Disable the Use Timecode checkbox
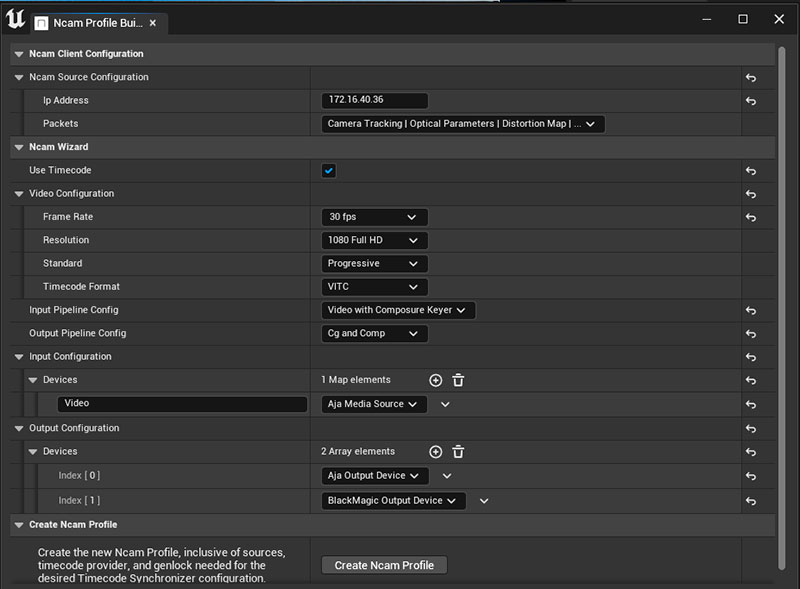The image size is (800, 589). tap(329, 170)
